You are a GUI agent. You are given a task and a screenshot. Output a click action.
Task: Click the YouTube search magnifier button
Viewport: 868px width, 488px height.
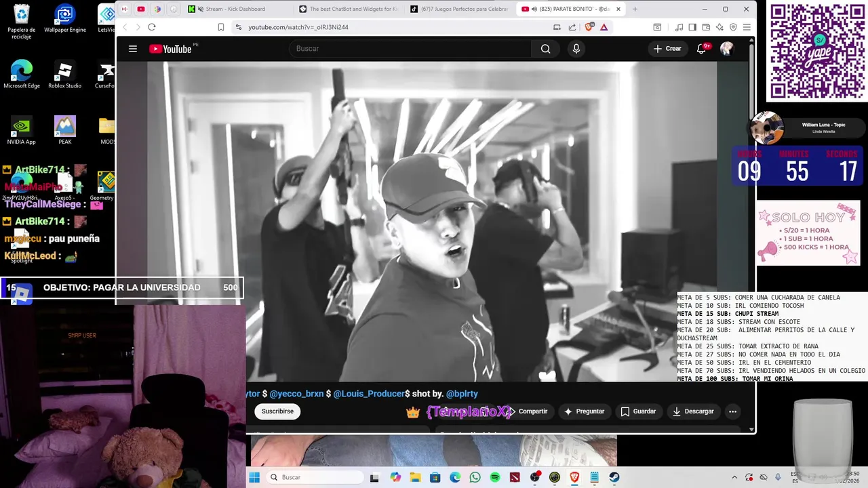pyautogui.click(x=545, y=49)
